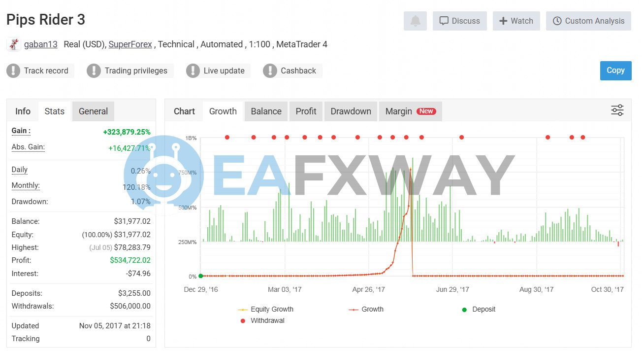Screen dimensions: 644x351
Task: Click the Pips Rider 3 title
Action: coord(46,20)
